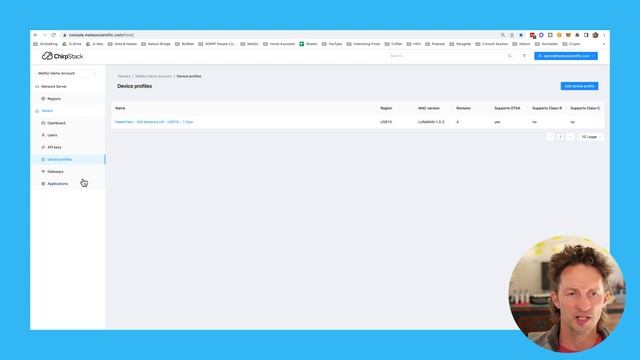Image resolution: width=640 pixels, height=360 pixels.
Task: Click the browser address bar URL
Action: tap(101, 35)
